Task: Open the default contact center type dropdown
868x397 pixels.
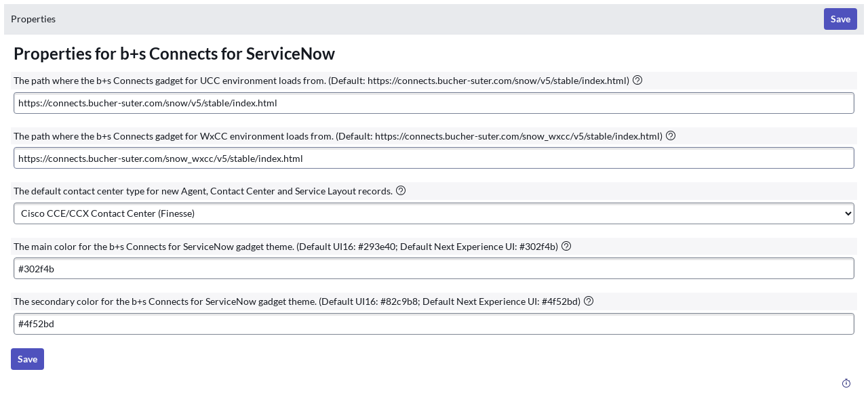Action: pos(434,213)
